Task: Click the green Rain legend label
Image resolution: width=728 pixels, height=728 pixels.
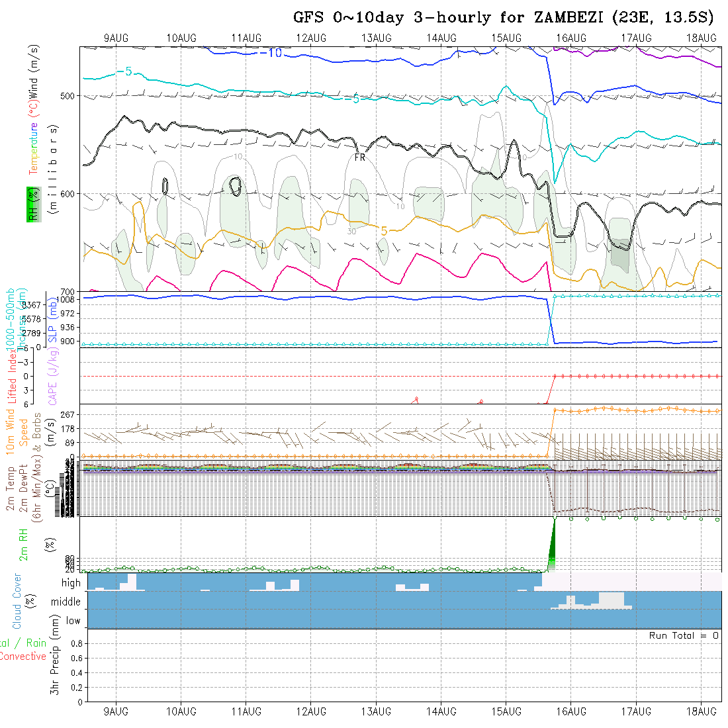Action: pos(36,643)
